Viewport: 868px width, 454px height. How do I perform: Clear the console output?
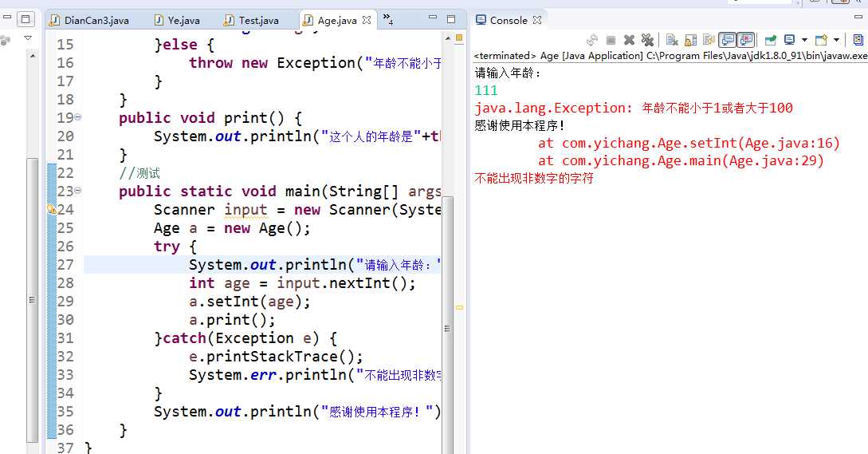(x=672, y=40)
